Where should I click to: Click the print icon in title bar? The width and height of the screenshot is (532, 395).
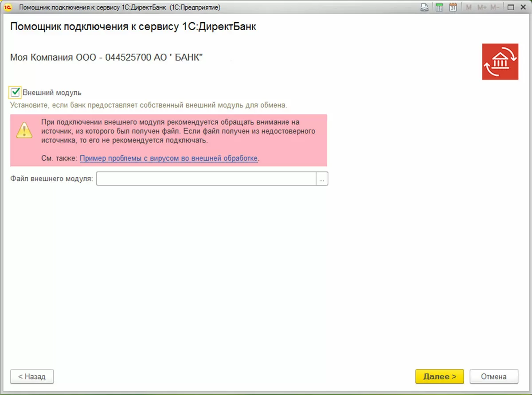click(x=424, y=8)
